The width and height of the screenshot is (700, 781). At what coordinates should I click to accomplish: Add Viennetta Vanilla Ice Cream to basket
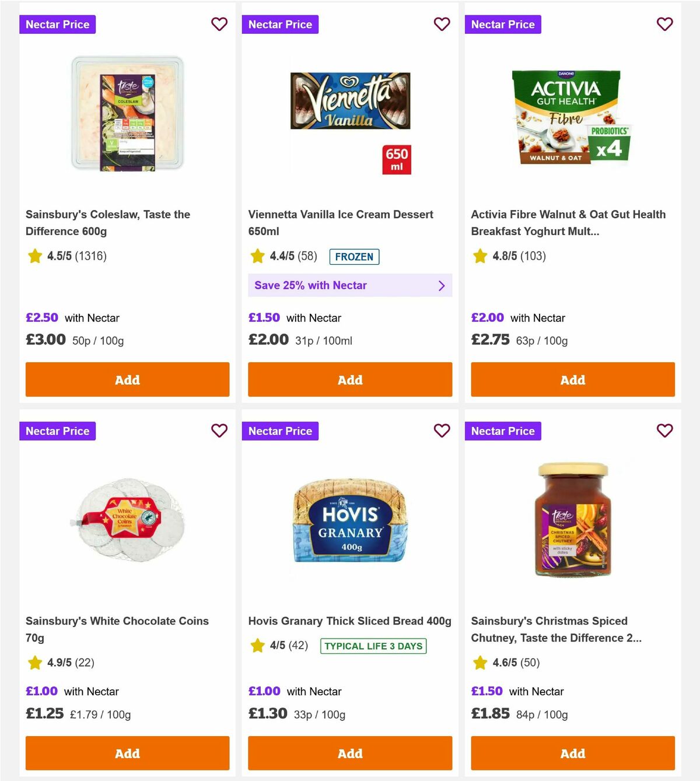(350, 379)
